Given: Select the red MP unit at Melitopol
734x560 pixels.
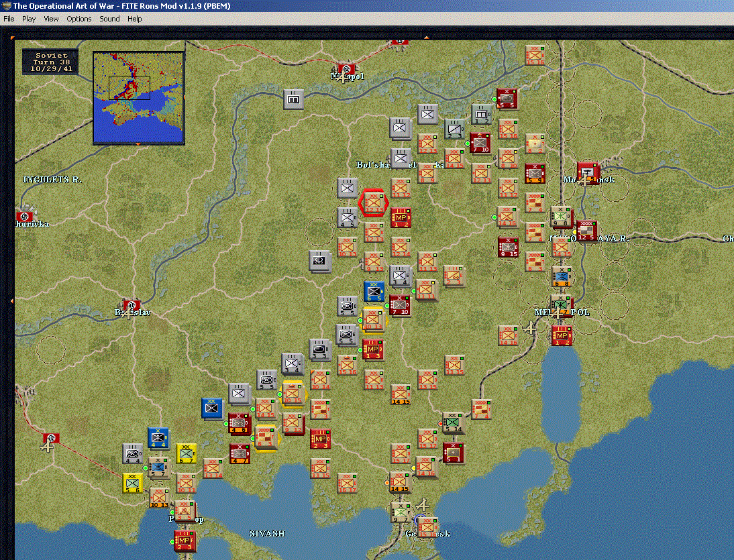Looking at the screenshot, I should click(x=562, y=335).
